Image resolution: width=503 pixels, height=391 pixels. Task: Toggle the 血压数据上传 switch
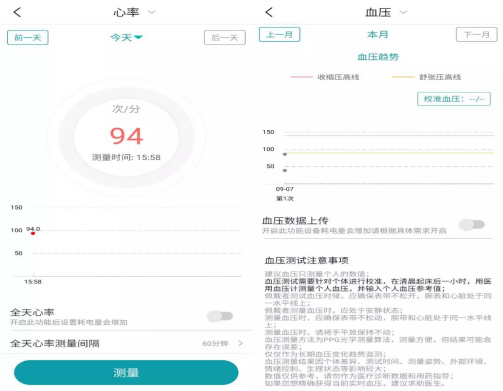tap(472, 225)
